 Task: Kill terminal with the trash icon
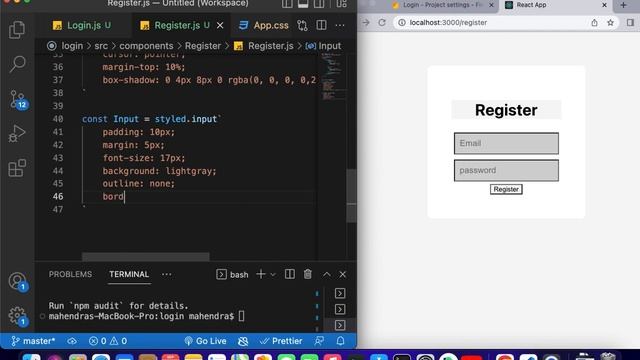[x=308, y=274]
